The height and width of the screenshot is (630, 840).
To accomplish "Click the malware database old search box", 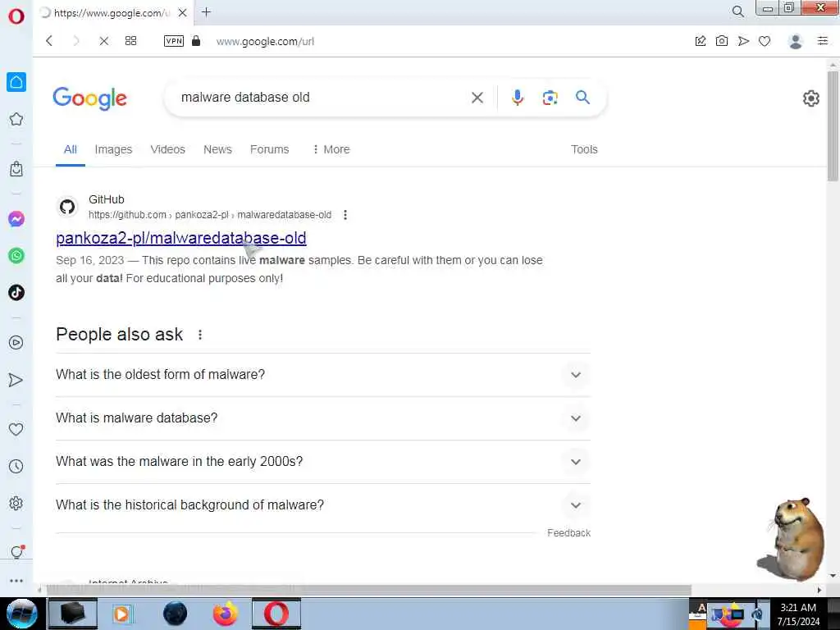I will 322,98.
